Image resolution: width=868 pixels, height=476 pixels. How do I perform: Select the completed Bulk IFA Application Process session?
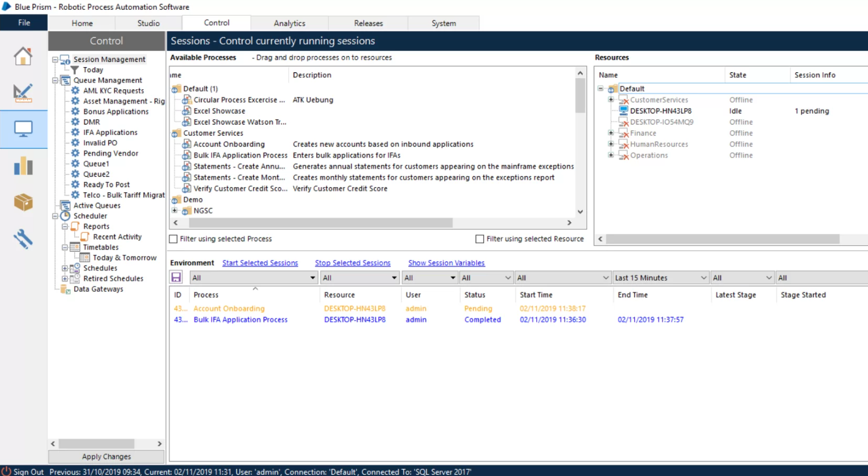519,320
